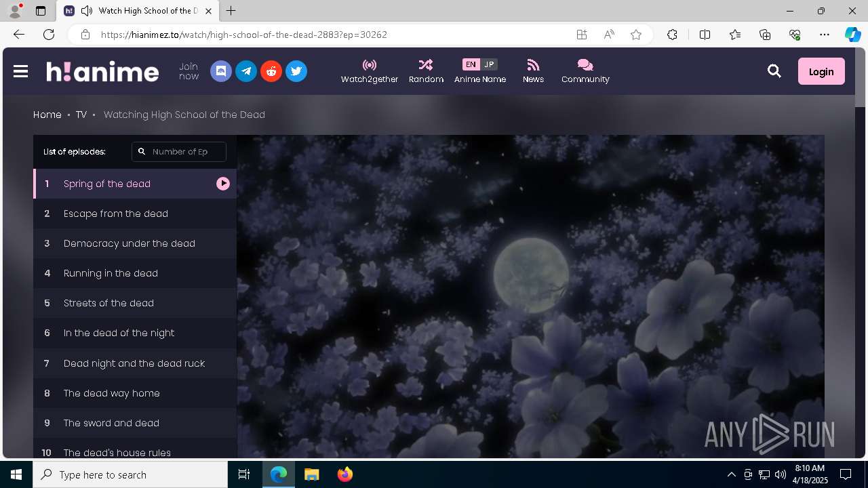View site information lock icon

tap(85, 35)
